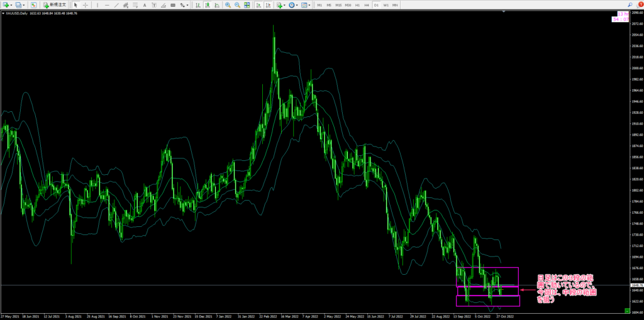Click the 新規注文 new order button

(54, 5)
